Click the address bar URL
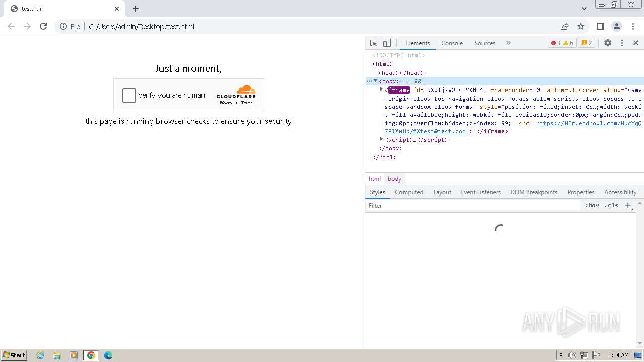This screenshot has height=362, width=644. 141,27
